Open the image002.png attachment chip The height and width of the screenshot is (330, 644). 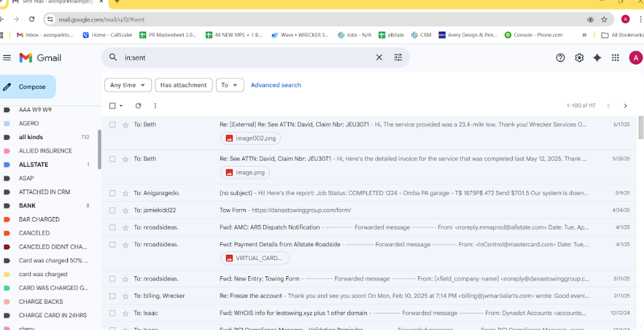click(250, 138)
